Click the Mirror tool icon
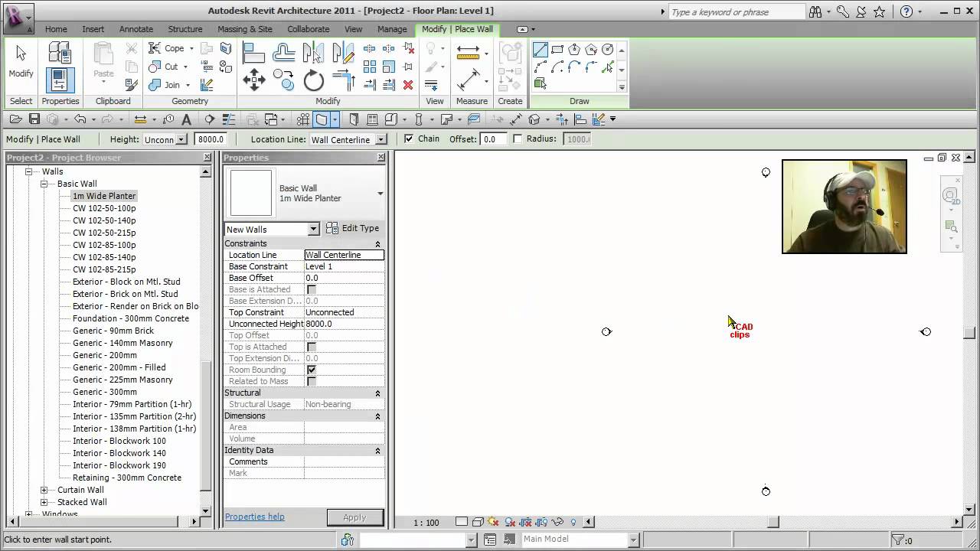Viewport: 980px width, 551px height. coord(314,52)
